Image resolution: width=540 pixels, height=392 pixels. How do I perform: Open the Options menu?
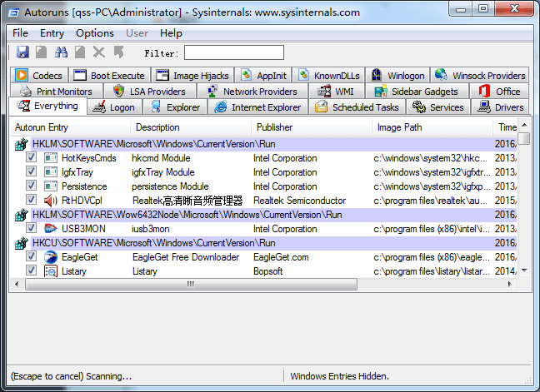tap(95, 33)
